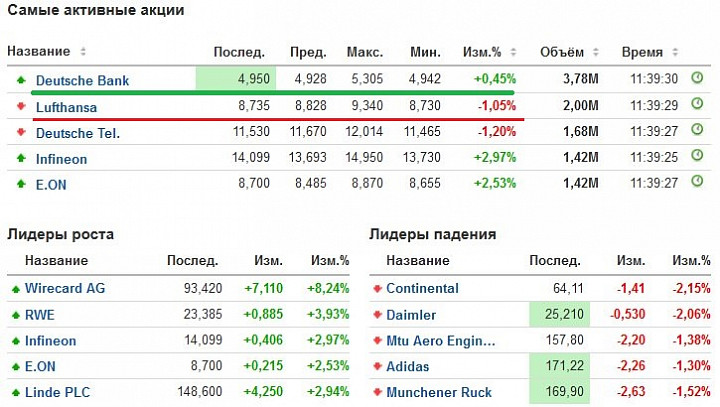Click green up arrow beside Deutsche Bank
Image resolution: width=720 pixels, height=407 pixels.
tap(21, 80)
